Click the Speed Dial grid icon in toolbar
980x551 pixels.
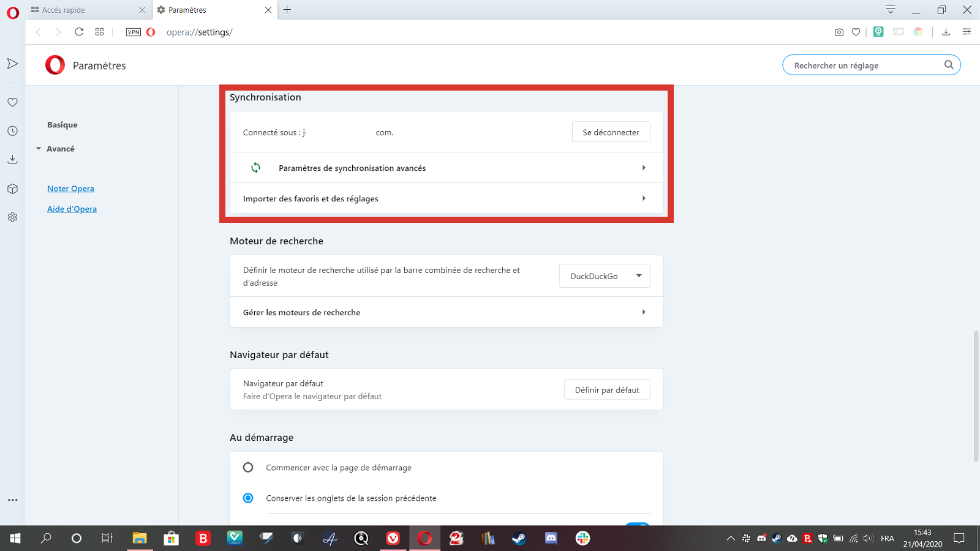tap(99, 32)
